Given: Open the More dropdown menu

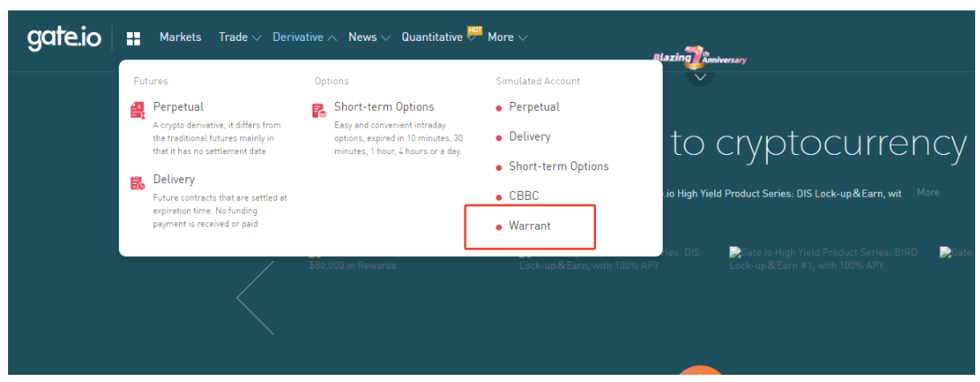Looking at the screenshot, I should pos(507,38).
